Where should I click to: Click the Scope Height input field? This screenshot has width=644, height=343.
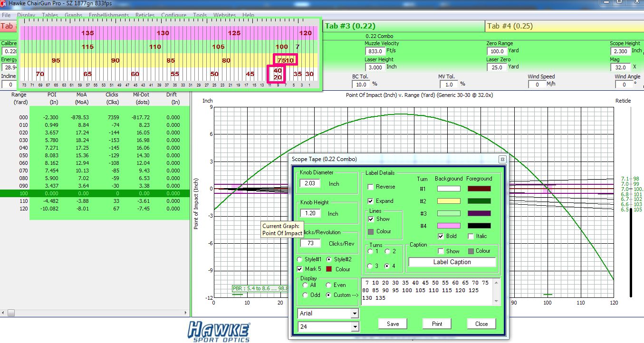(x=621, y=51)
